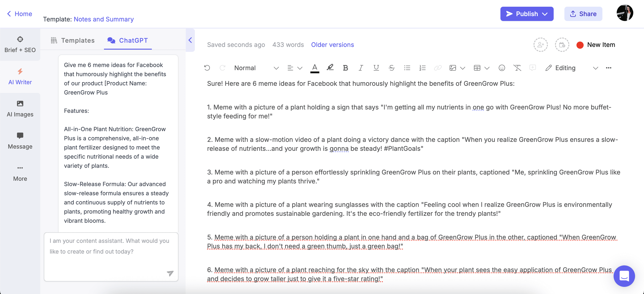Open the support chat bubble

click(x=624, y=276)
